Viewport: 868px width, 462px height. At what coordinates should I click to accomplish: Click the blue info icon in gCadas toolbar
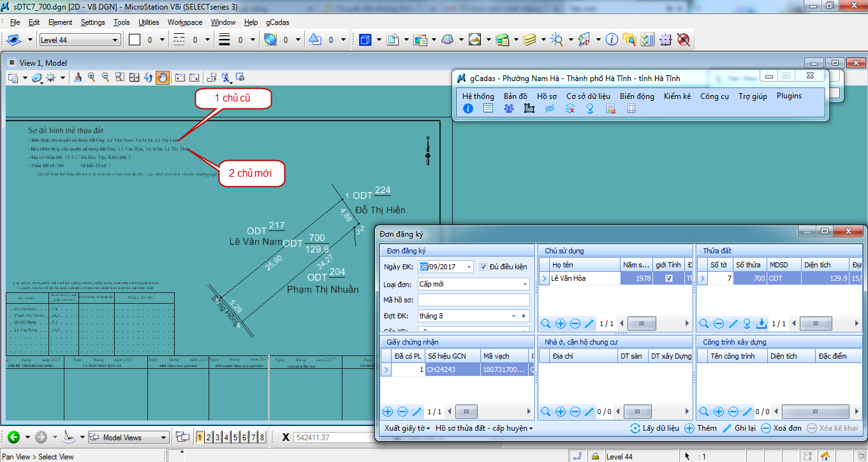point(468,108)
